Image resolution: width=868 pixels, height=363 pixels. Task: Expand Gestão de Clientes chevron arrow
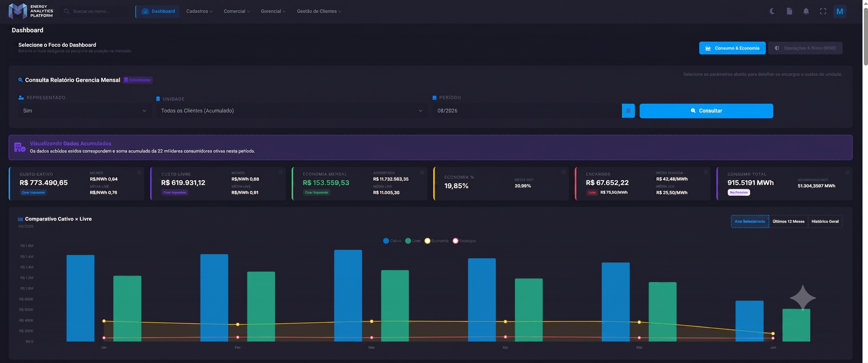pyautogui.click(x=340, y=11)
